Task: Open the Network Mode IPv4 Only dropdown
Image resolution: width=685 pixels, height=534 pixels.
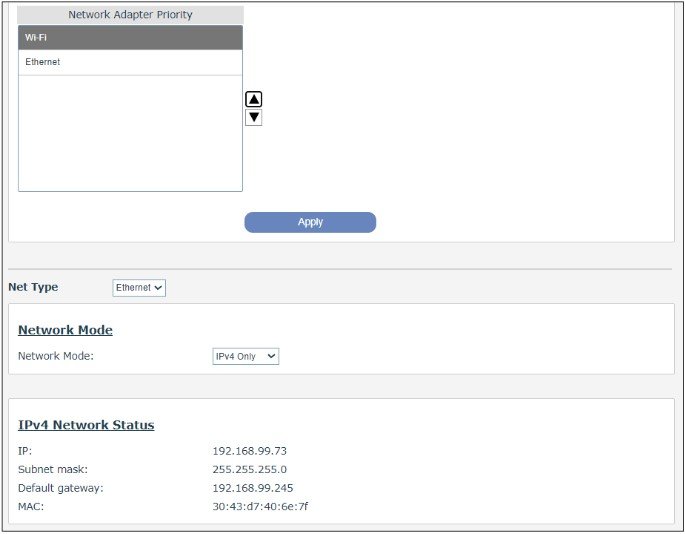Action: pos(246,356)
